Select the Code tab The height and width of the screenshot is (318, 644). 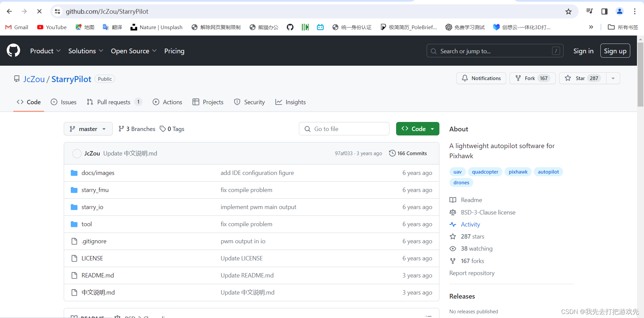pos(29,102)
